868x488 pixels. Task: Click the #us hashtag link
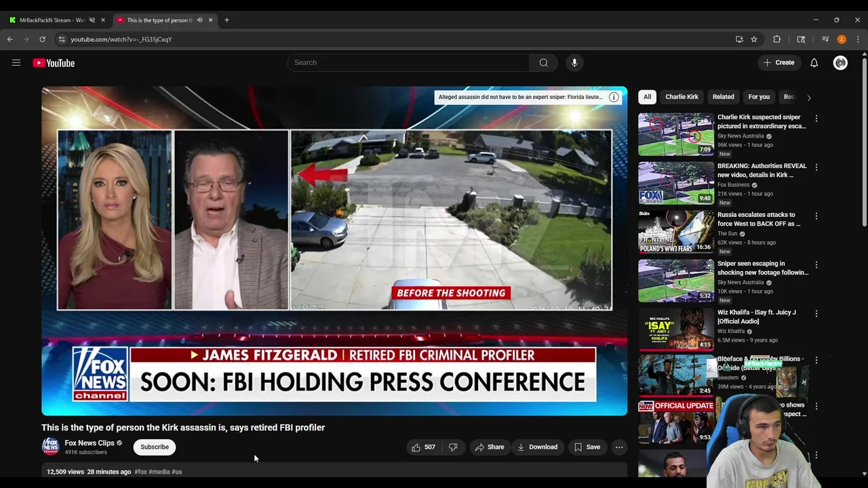pos(176,472)
